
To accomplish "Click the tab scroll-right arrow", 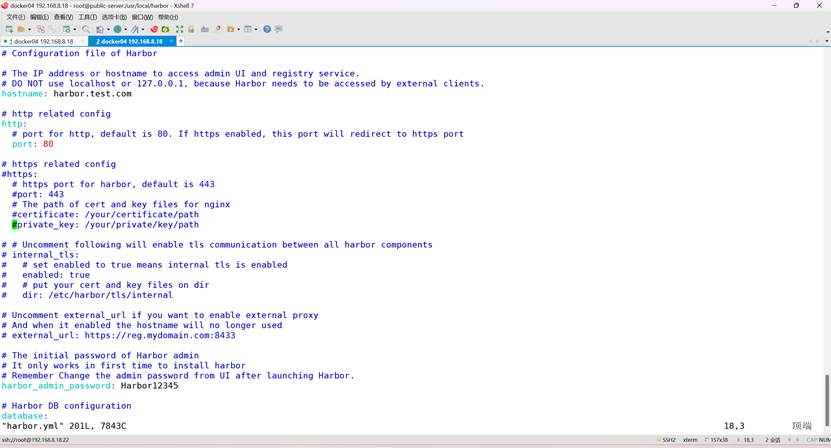I will pos(818,41).
